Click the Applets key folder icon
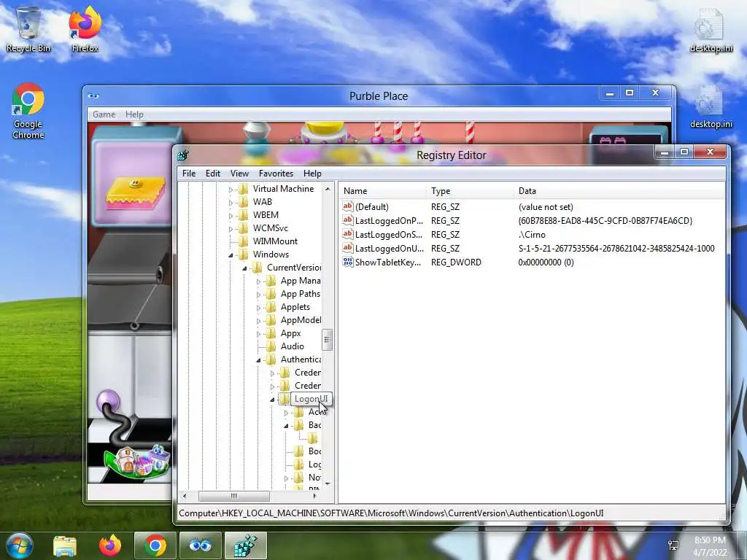Screen dimensions: 747x560 pos(271,307)
